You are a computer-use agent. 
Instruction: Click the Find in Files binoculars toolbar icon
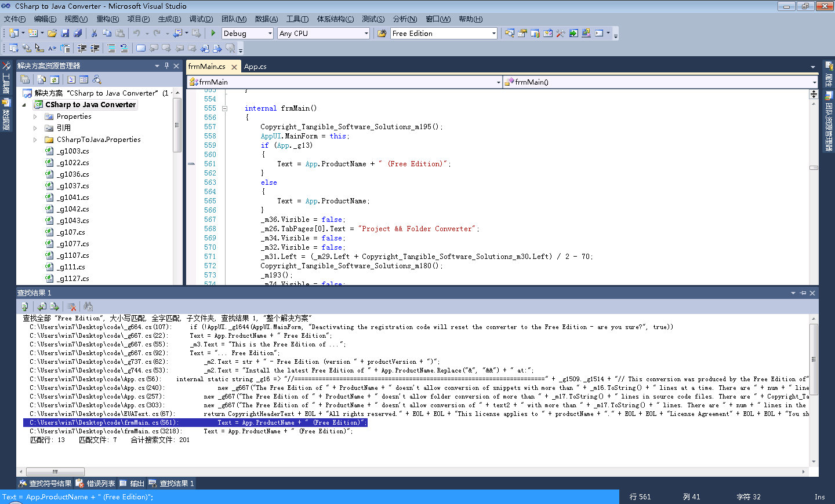pyautogui.click(x=382, y=34)
